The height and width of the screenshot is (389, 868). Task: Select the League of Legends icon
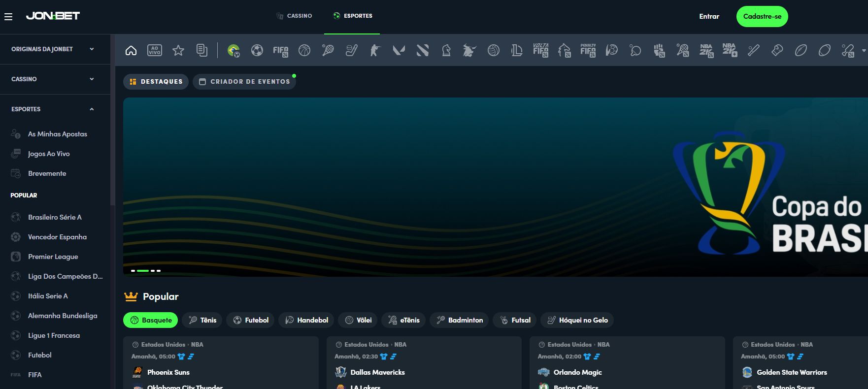pyautogui.click(x=517, y=50)
